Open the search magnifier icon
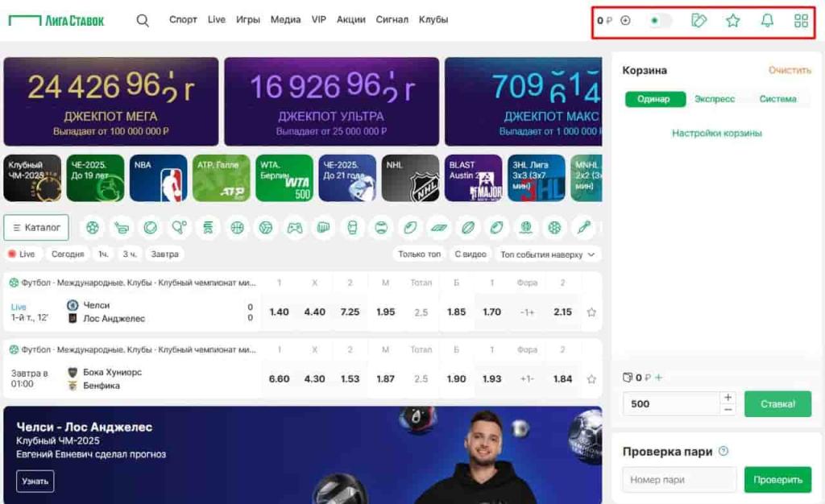The image size is (825, 504). point(143,20)
